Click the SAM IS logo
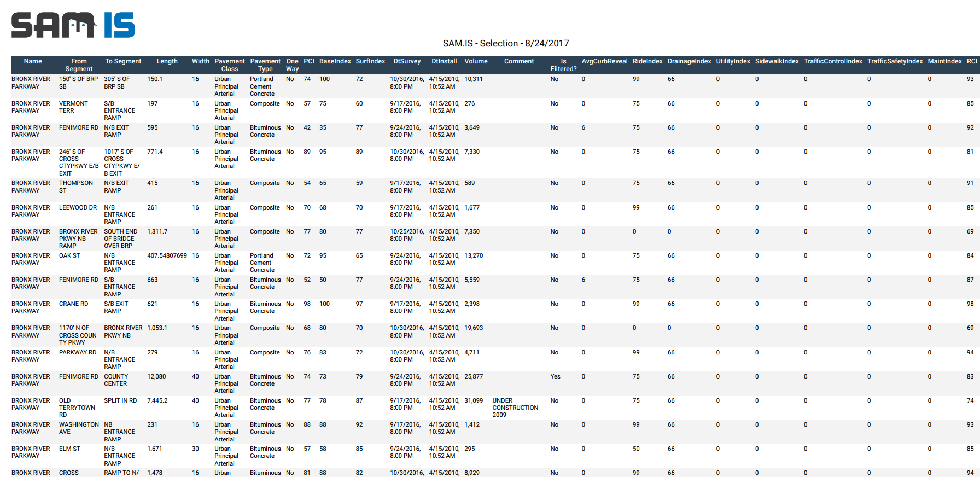This screenshot has height=477, width=980. click(x=73, y=25)
